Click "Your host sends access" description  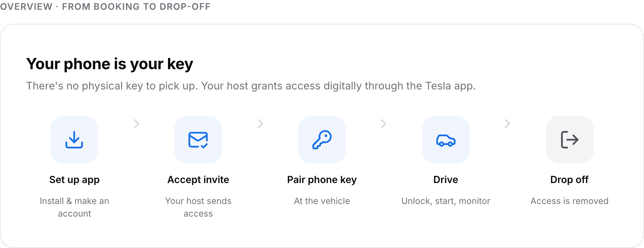tap(198, 207)
